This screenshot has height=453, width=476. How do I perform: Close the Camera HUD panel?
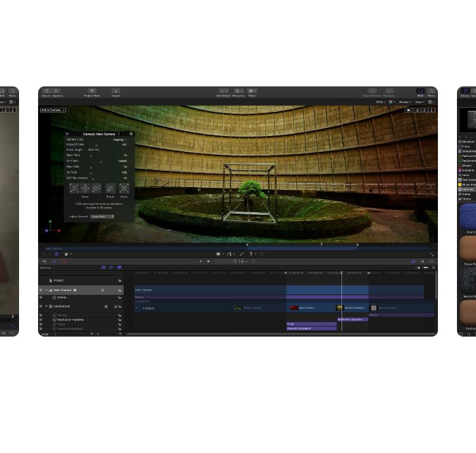pyautogui.click(x=67, y=134)
